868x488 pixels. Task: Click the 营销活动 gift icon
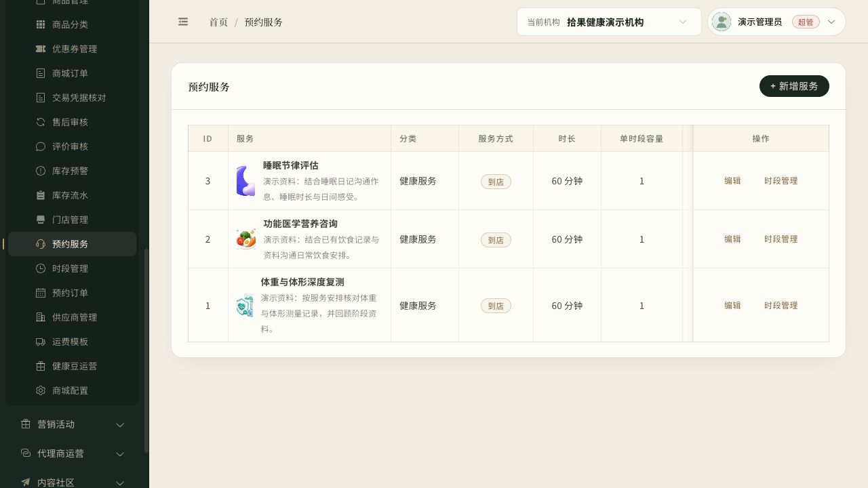click(x=26, y=424)
